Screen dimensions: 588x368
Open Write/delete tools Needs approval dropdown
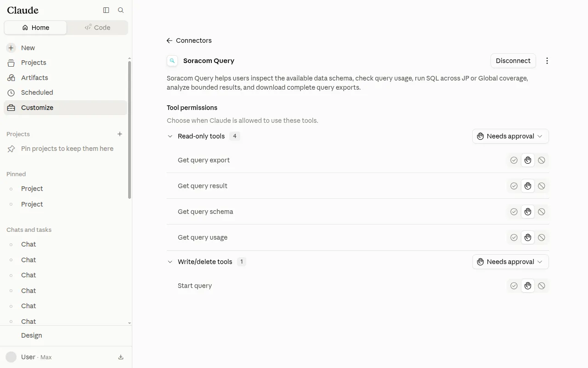[x=510, y=262]
